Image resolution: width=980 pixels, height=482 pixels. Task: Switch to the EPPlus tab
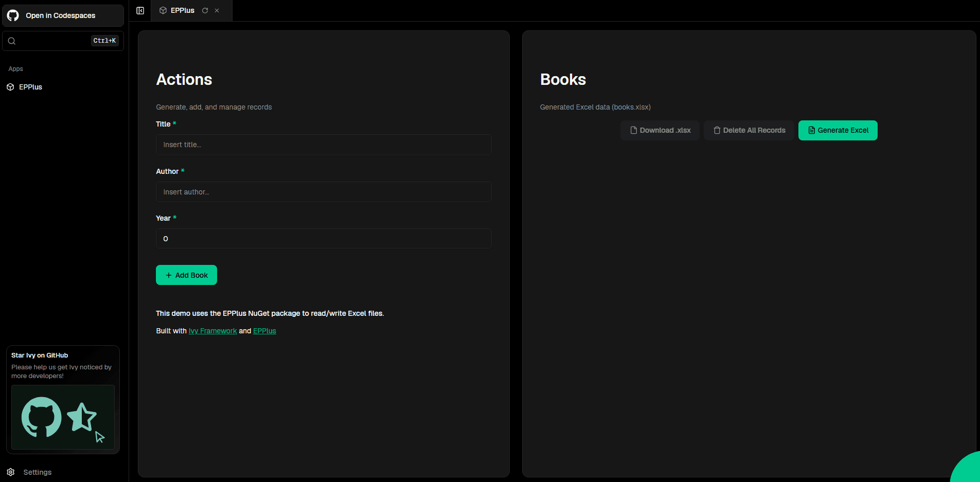tap(182, 11)
